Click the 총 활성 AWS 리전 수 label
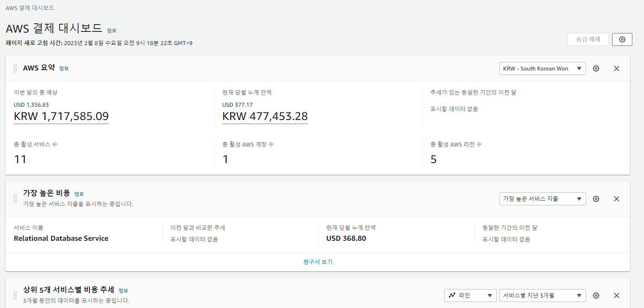 tap(456, 145)
